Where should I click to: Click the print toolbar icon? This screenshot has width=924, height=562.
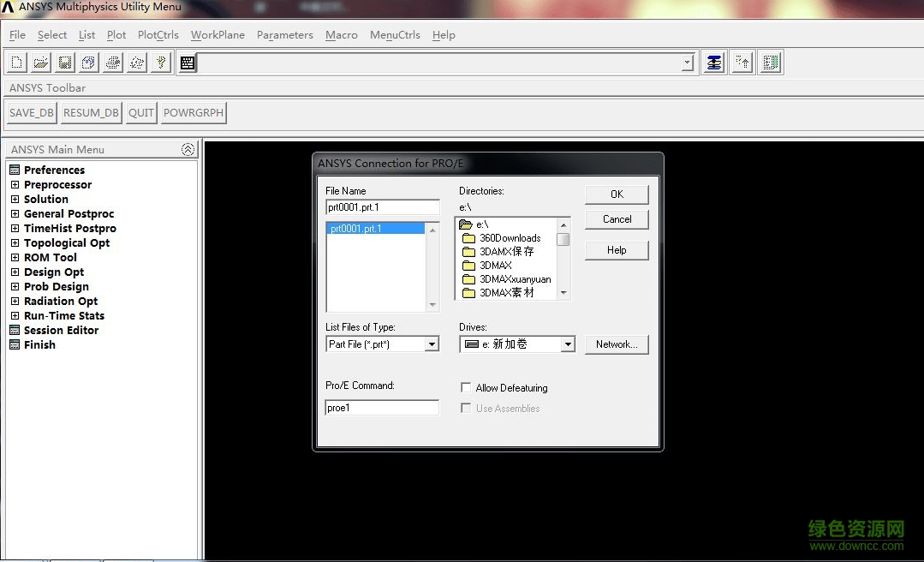[111, 62]
